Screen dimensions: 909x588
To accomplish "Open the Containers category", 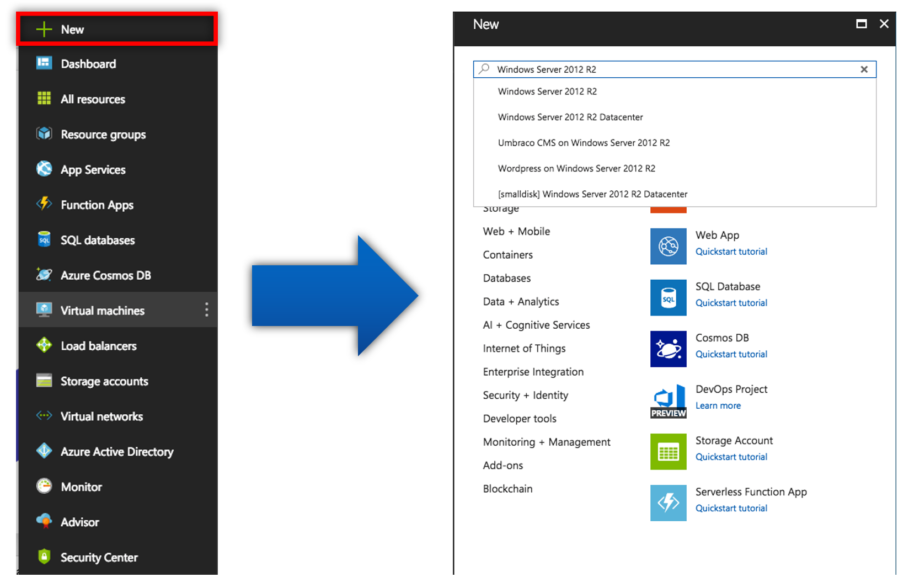I will click(507, 255).
